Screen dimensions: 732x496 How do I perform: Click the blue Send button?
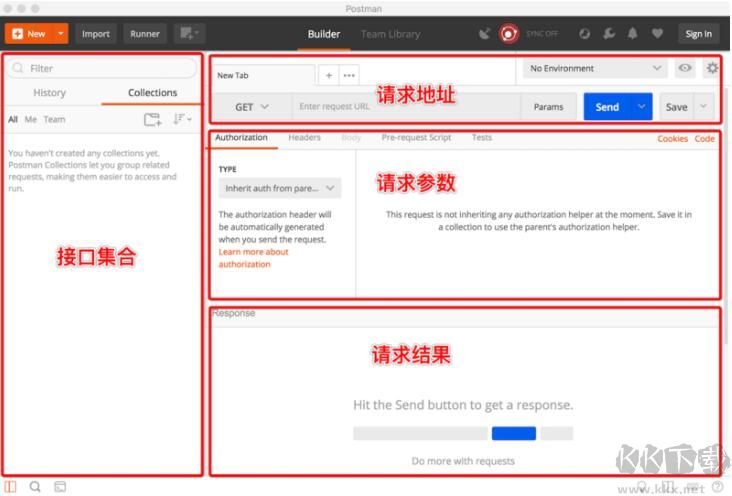[x=607, y=107]
